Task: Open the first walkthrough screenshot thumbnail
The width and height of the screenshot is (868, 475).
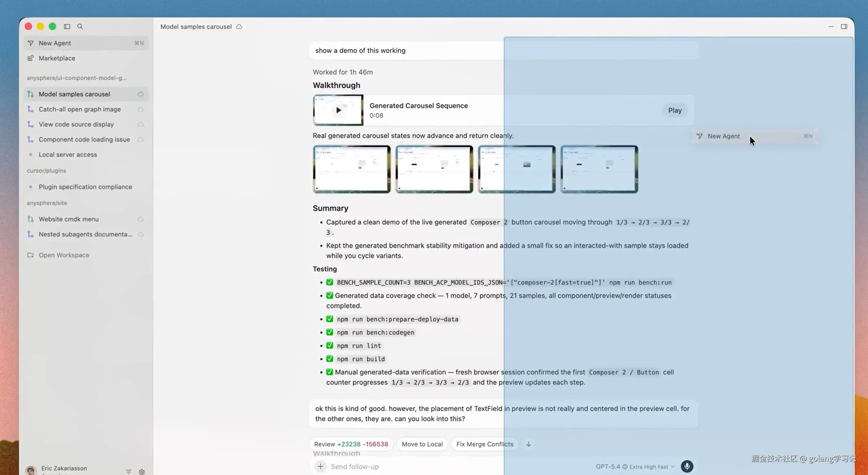Action: point(351,169)
